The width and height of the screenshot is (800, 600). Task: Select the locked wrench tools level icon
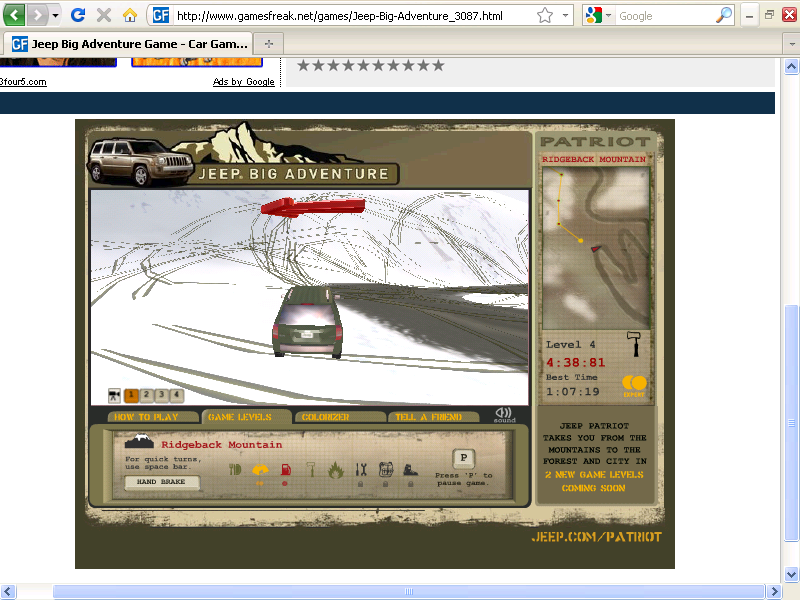tap(361, 469)
